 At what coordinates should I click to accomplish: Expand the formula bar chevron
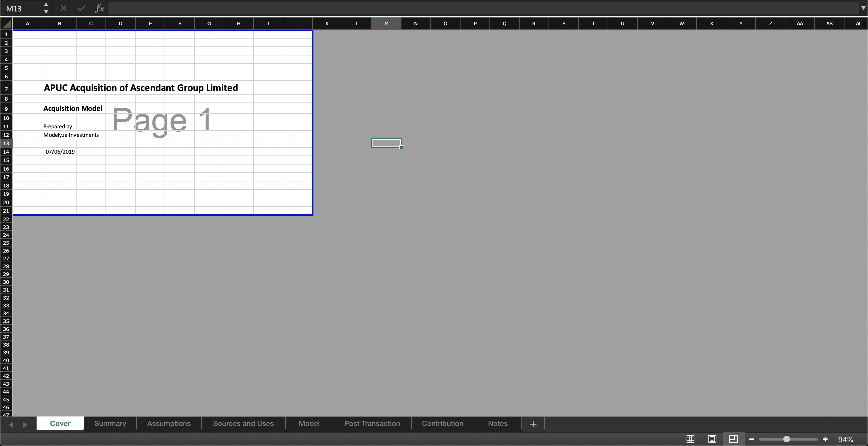click(863, 8)
